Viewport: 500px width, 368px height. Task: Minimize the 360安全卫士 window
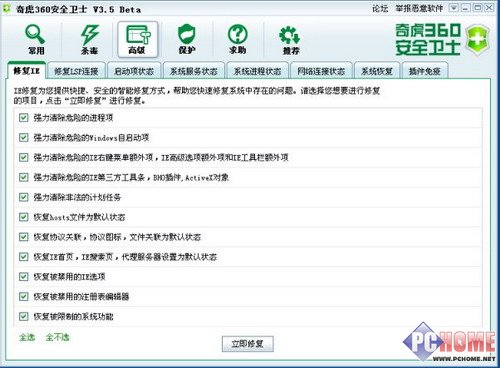tap(466, 8)
